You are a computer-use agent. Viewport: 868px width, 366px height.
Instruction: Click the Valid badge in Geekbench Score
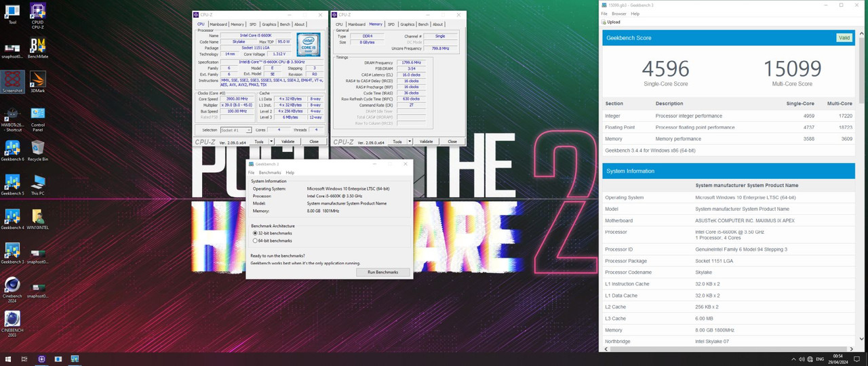(844, 38)
